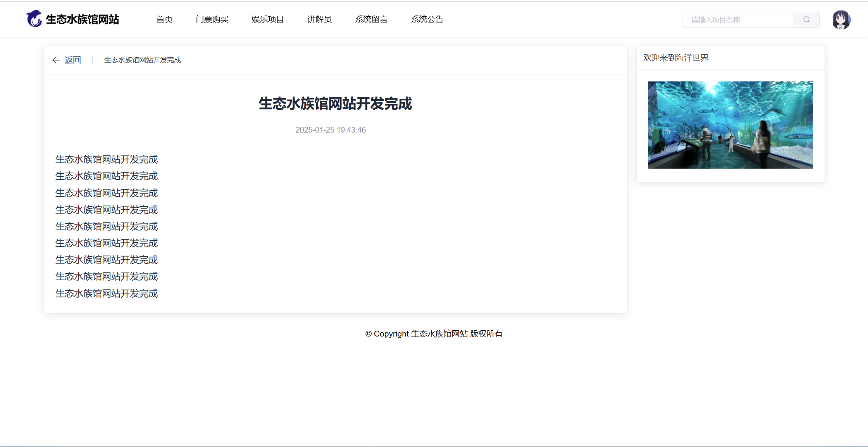
Task: Click the dolphin logo icon
Action: (34, 19)
